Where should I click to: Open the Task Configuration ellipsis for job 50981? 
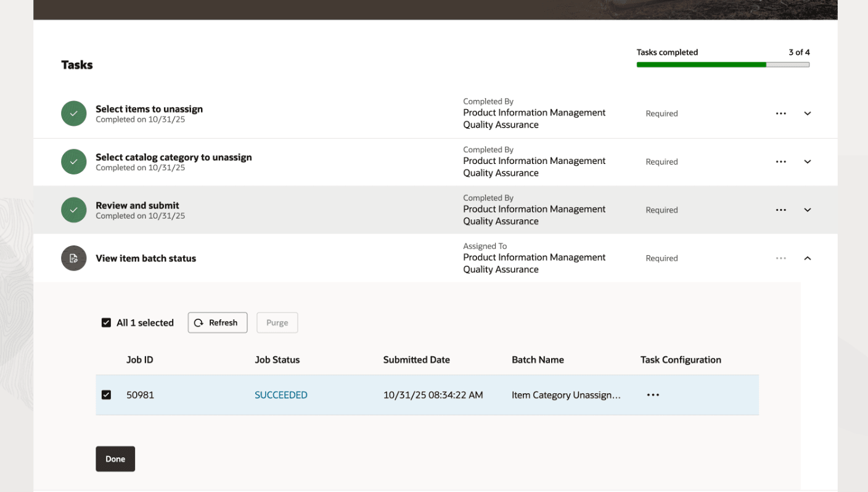click(x=653, y=395)
